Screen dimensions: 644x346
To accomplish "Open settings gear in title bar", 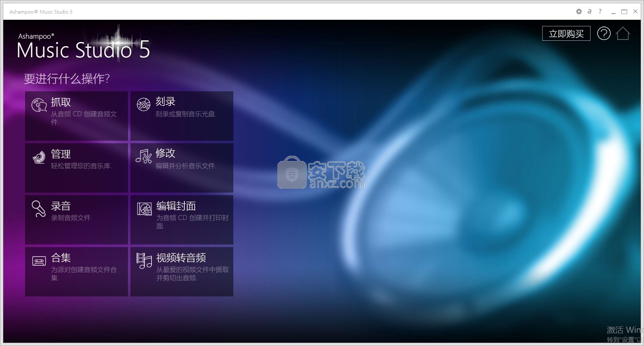I will [579, 12].
